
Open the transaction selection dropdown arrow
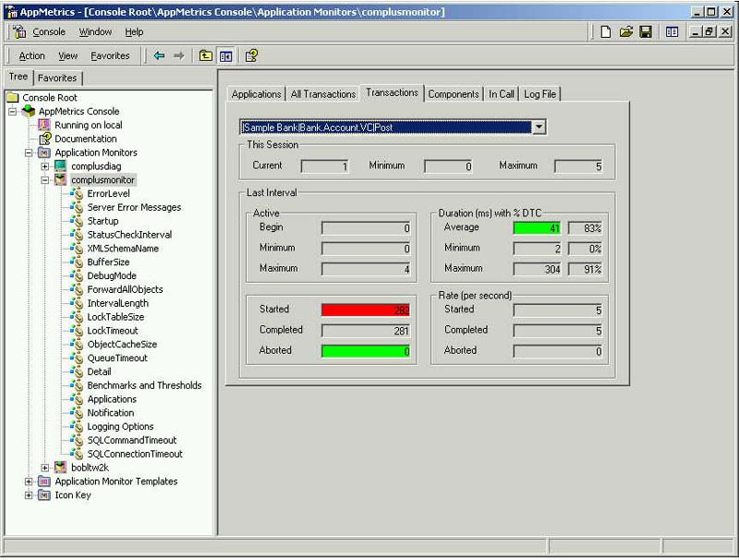tap(539, 128)
